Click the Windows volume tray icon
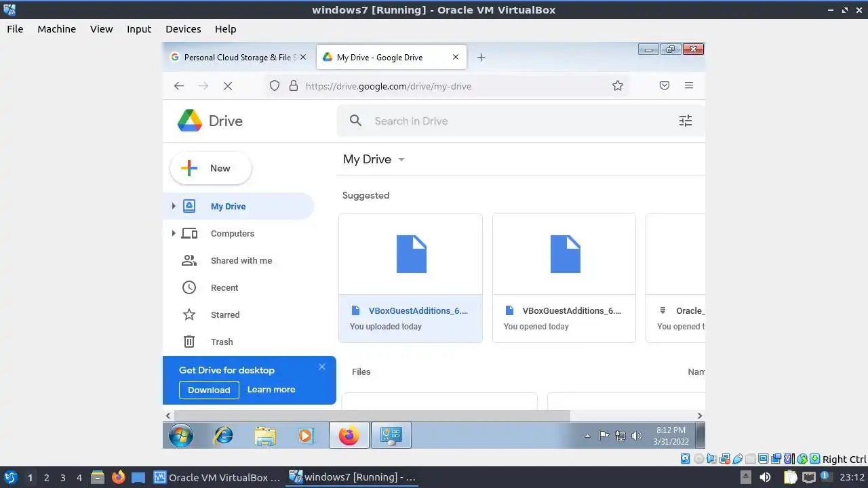Image resolution: width=868 pixels, height=488 pixels. 636,436
